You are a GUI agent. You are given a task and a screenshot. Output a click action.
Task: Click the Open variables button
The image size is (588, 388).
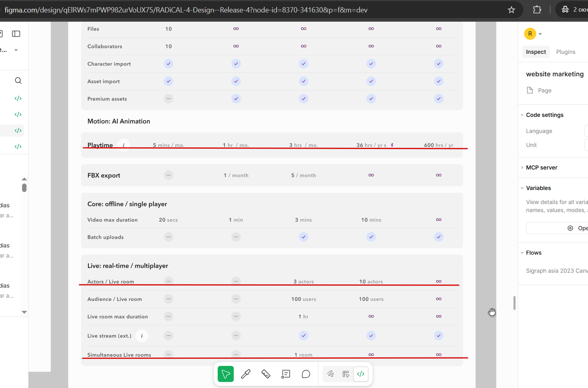click(557, 228)
